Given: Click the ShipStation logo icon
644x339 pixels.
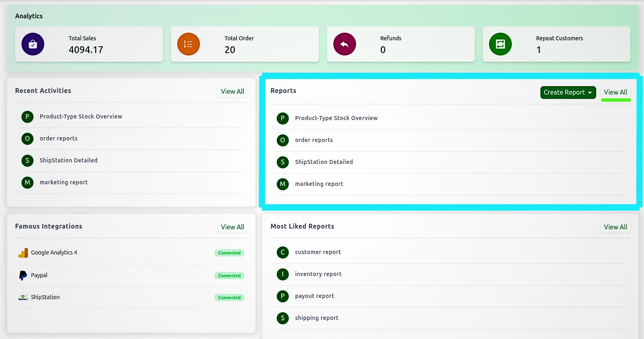Looking at the screenshot, I should (23, 298).
